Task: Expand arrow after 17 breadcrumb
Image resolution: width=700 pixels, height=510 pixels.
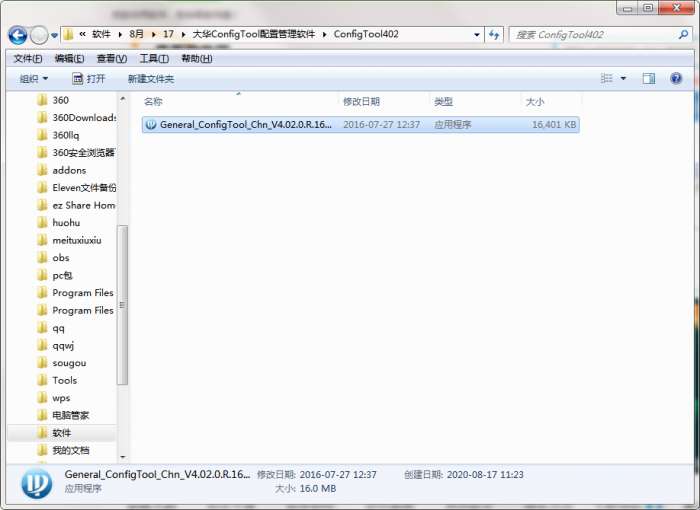Action: (x=183, y=34)
